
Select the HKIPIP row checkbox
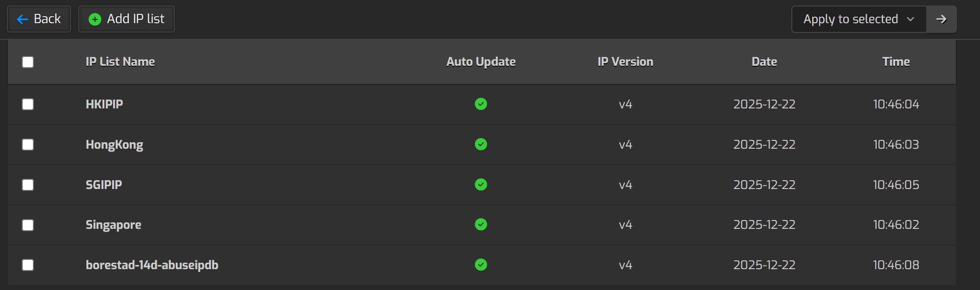[x=28, y=104]
